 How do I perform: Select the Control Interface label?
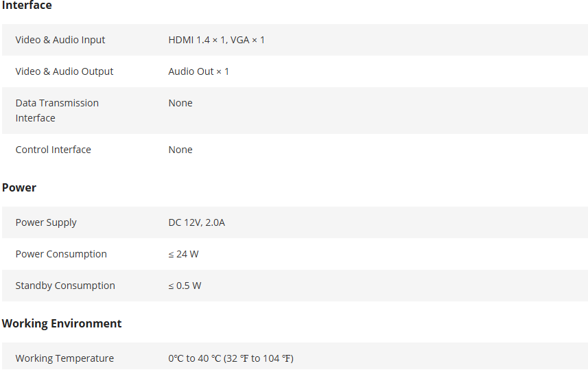(54, 150)
